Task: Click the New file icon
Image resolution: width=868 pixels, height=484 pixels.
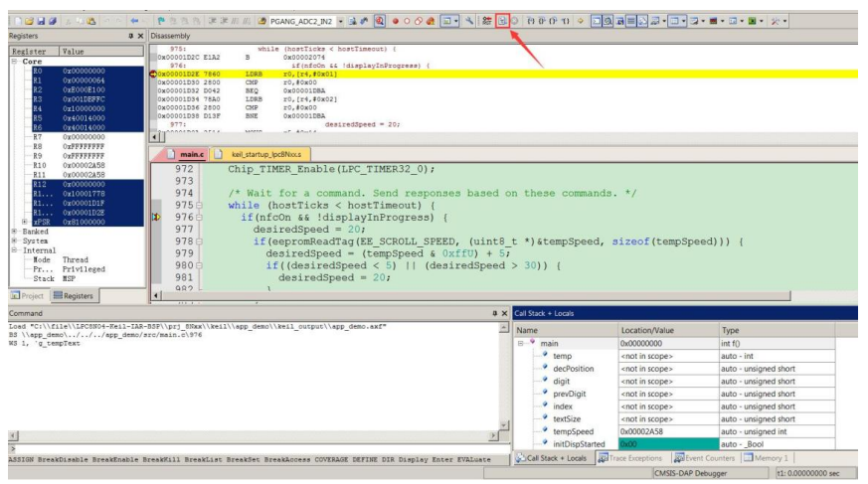Action: click(x=18, y=21)
